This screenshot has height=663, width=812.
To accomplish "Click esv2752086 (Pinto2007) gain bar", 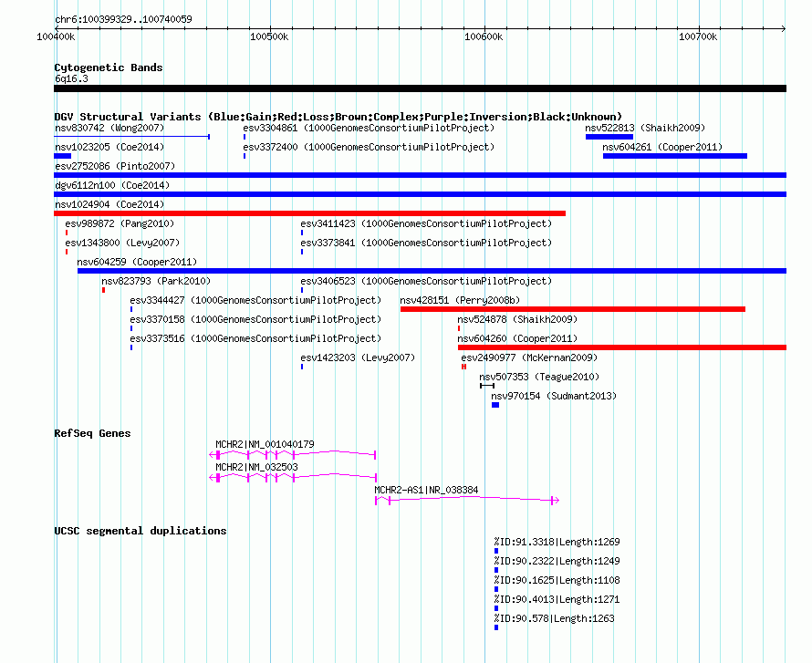I will point(420,175).
